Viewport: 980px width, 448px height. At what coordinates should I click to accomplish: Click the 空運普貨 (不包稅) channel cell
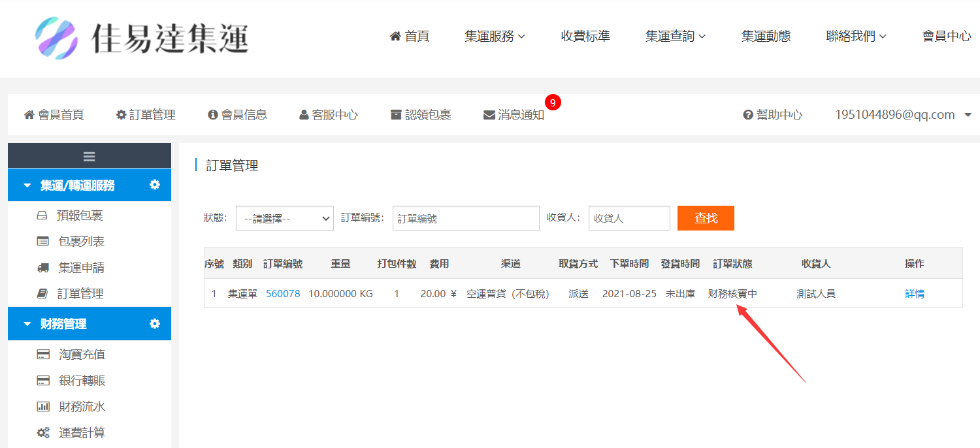click(x=508, y=294)
